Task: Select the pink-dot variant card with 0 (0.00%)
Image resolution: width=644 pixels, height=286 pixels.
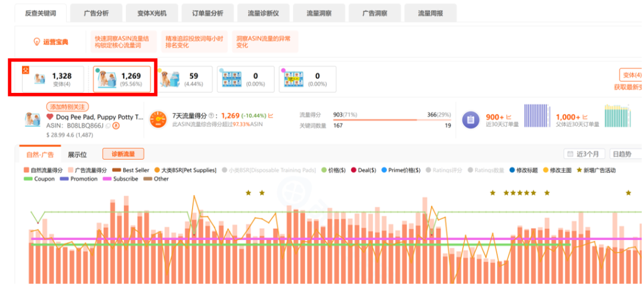Action: tap(307, 79)
